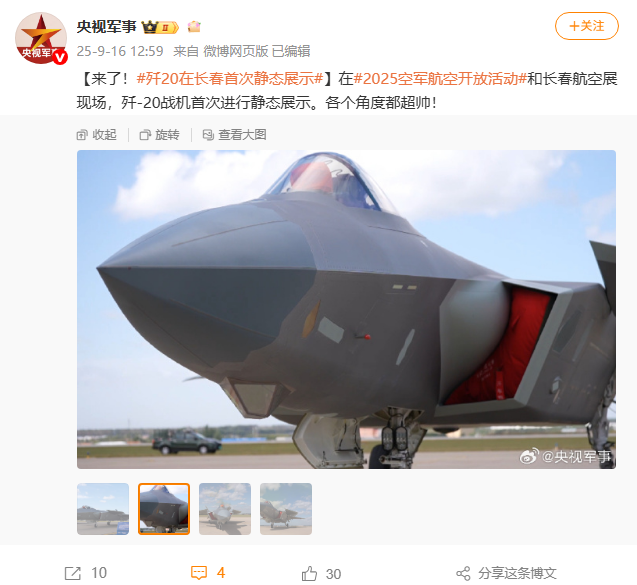Click the share icon for 分享这条博文
This screenshot has width=637, height=585.
point(463,574)
